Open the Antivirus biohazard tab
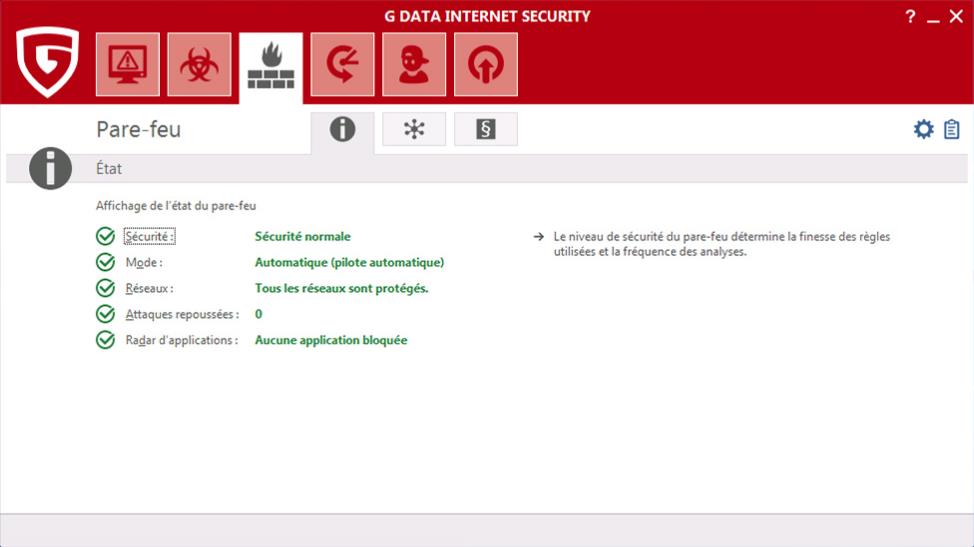Image resolution: width=974 pixels, height=547 pixels. coord(199,65)
